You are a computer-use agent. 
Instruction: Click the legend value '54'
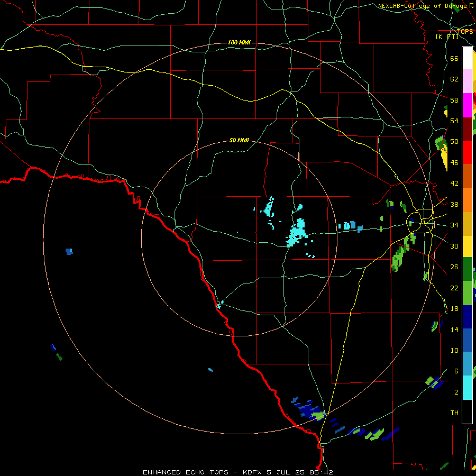(x=454, y=121)
